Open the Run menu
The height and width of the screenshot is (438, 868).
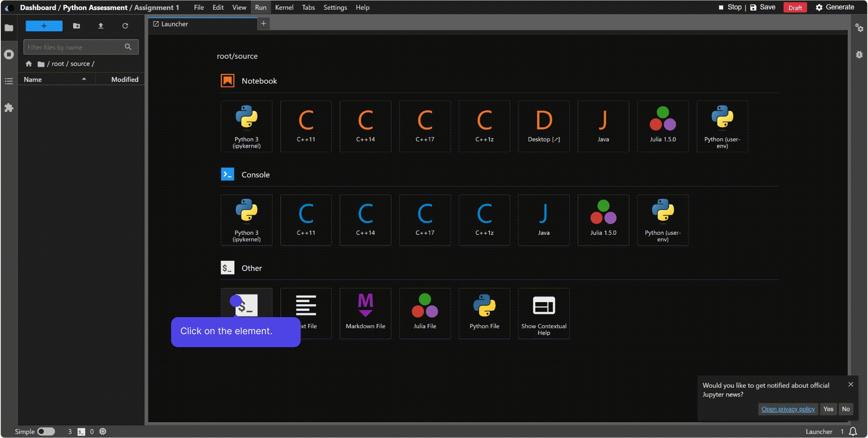[261, 7]
